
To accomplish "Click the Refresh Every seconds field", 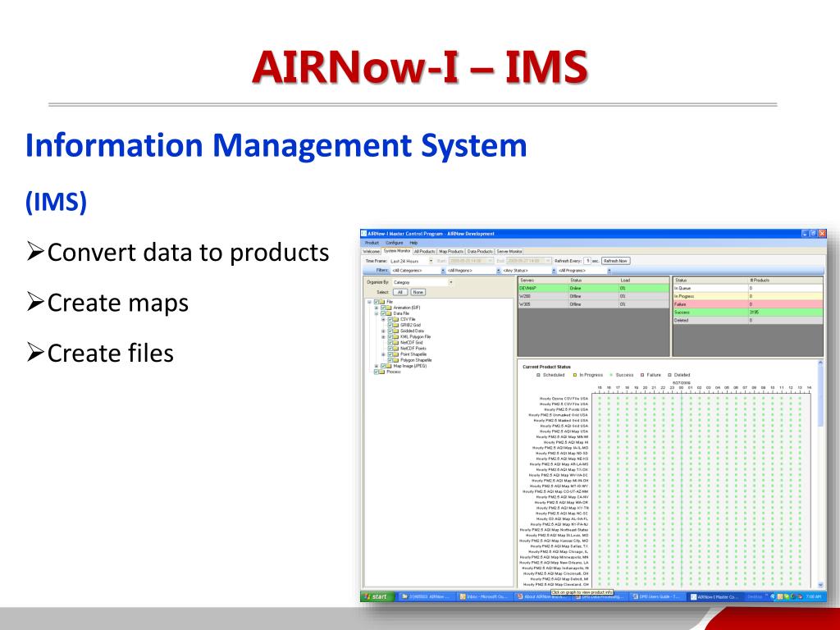I will pos(587,261).
